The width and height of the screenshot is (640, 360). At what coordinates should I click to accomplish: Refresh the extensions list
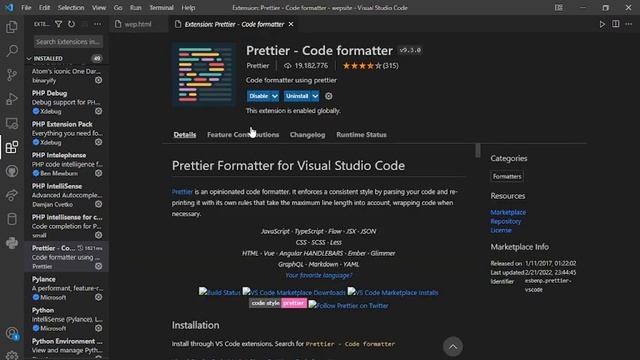71,24
